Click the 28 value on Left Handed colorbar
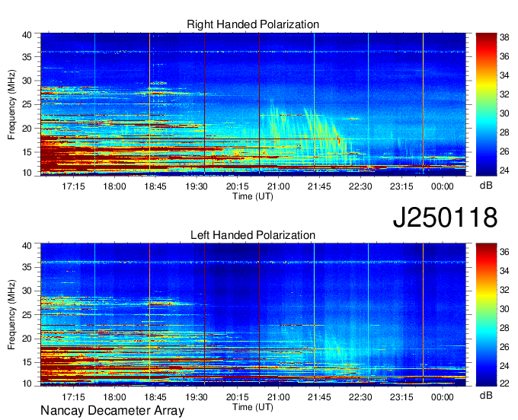Image resolution: width=518 pixels, height=420 pixels. 504,328
